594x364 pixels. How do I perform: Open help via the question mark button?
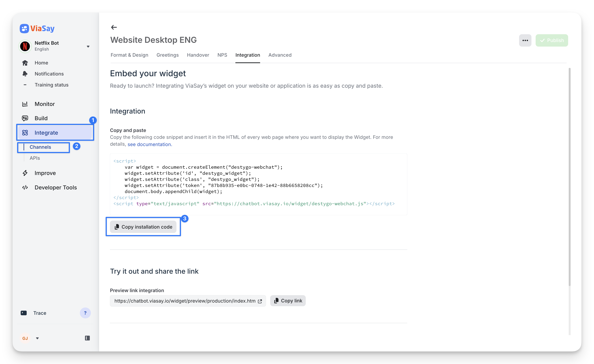click(85, 313)
